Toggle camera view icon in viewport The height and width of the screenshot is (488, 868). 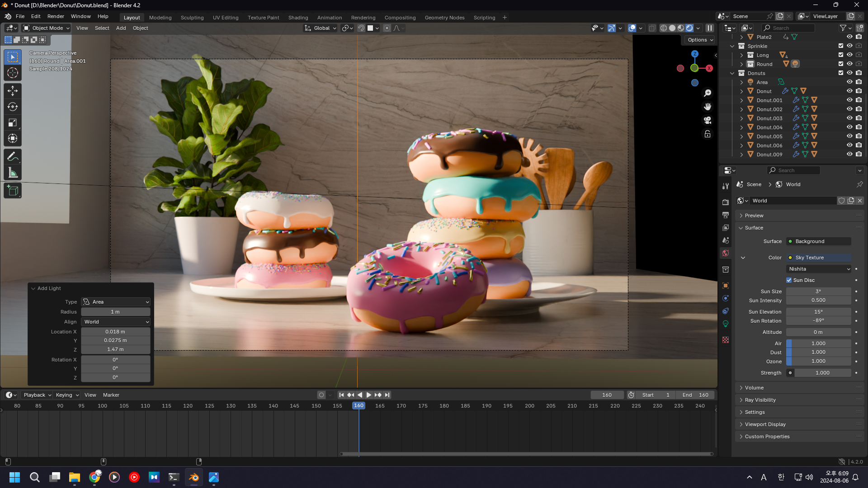click(x=708, y=120)
